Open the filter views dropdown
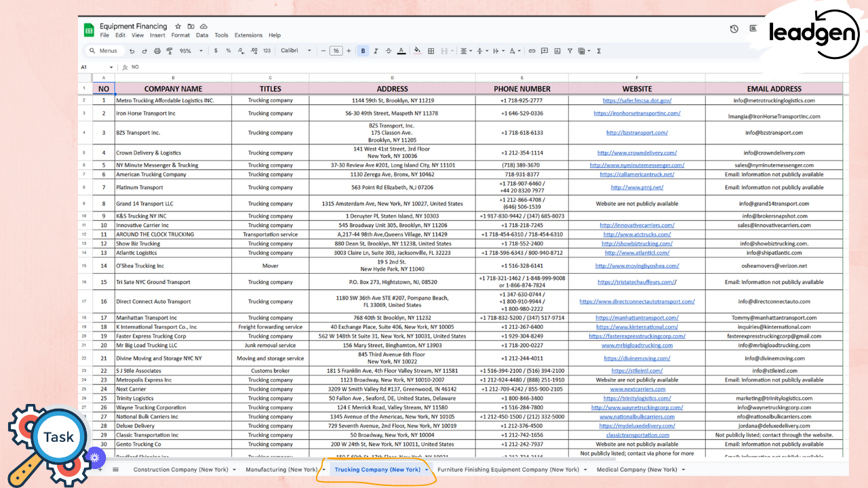The image size is (868, 488). (584, 51)
